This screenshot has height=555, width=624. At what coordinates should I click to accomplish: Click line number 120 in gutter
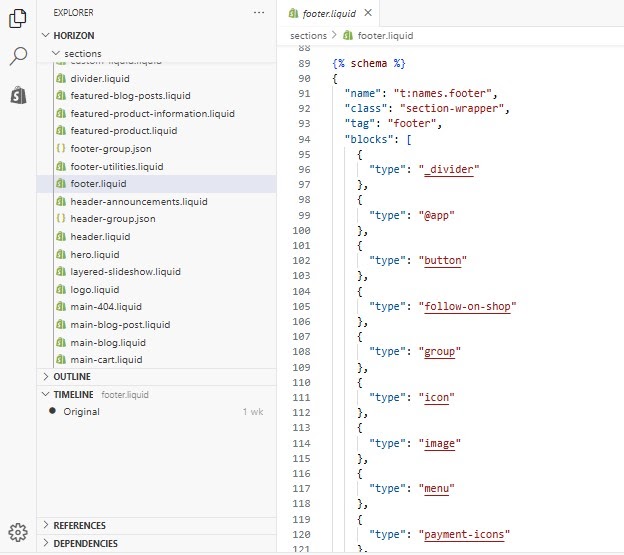(x=301, y=535)
